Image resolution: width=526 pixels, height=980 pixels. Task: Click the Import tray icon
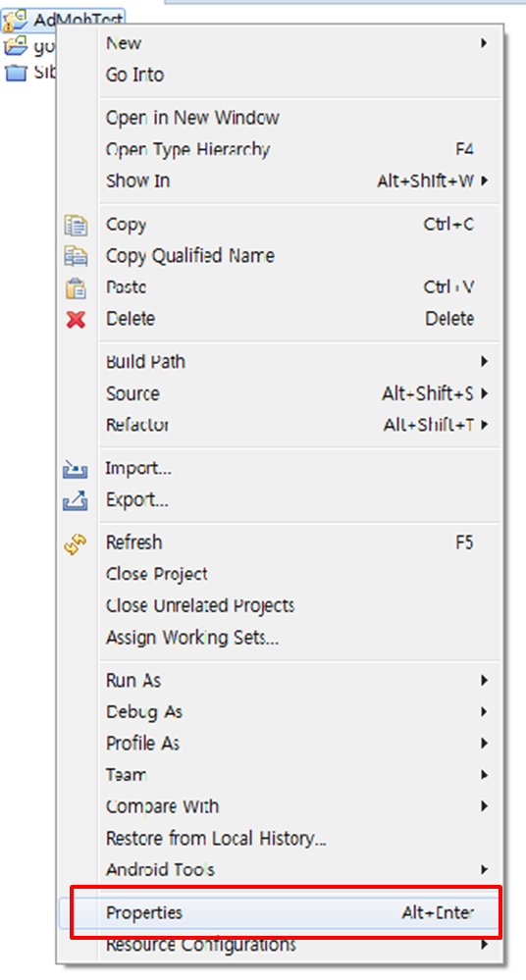click(x=75, y=469)
